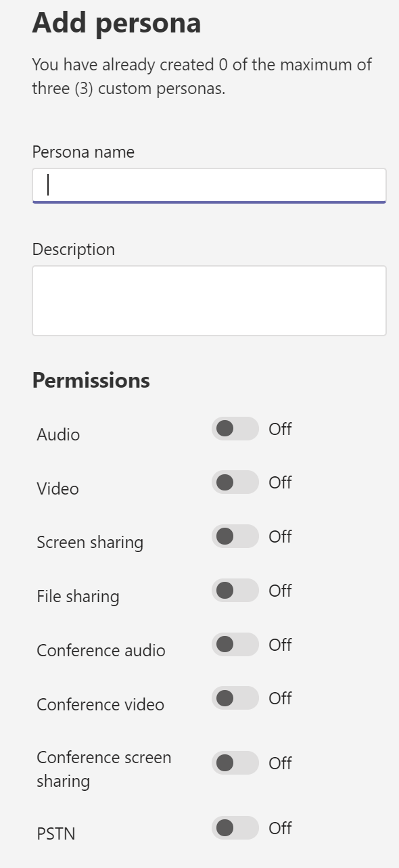Toggle the PSTN permission switch
This screenshot has width=399, height=868.
(235, 828)
